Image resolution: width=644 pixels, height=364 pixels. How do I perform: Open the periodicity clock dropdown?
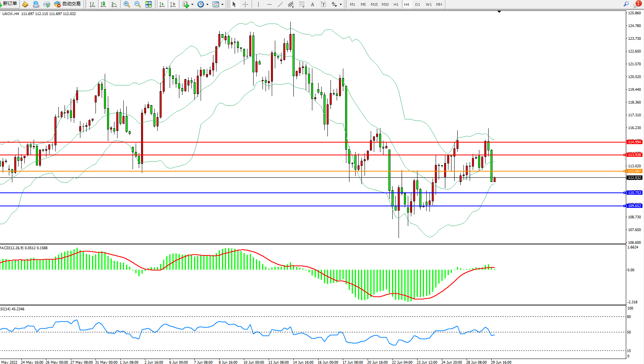207,5
